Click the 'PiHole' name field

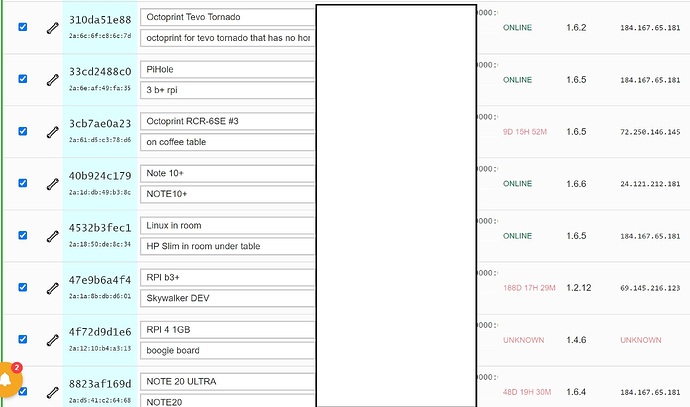pos(227,70)
